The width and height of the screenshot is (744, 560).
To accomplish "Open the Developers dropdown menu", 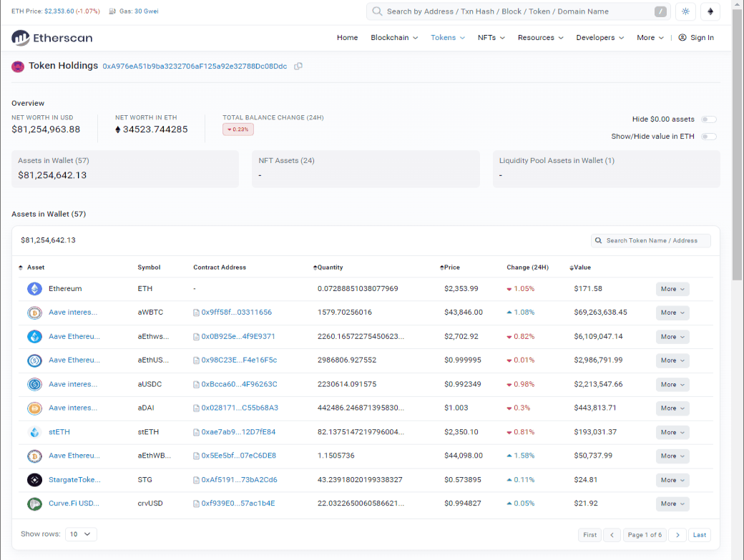I will (x=599, y=37).
